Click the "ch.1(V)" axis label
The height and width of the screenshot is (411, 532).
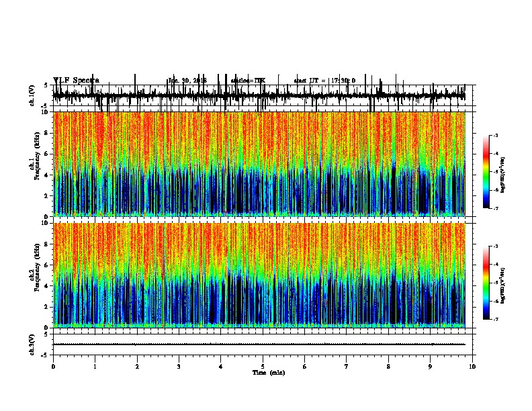point(32,95)
